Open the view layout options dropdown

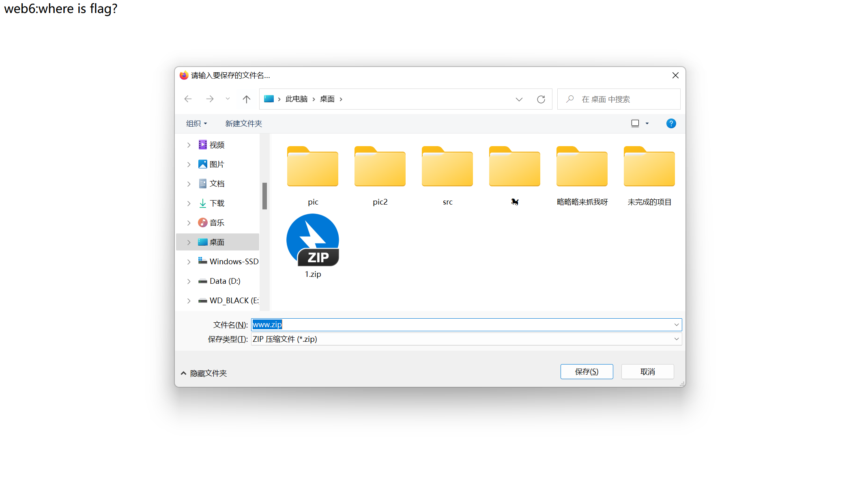pos(647,123)
